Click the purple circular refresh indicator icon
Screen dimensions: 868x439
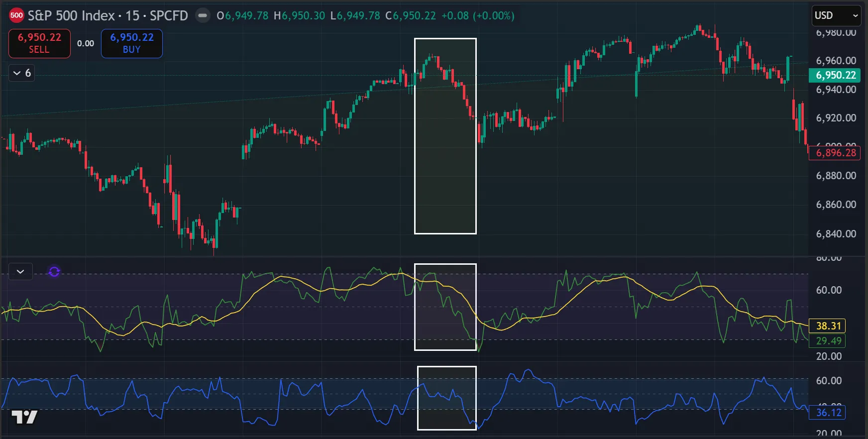coord(54,272)
